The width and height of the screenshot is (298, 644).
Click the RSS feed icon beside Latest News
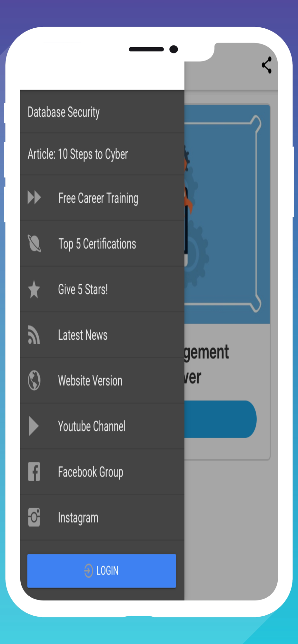click(34, 335)
